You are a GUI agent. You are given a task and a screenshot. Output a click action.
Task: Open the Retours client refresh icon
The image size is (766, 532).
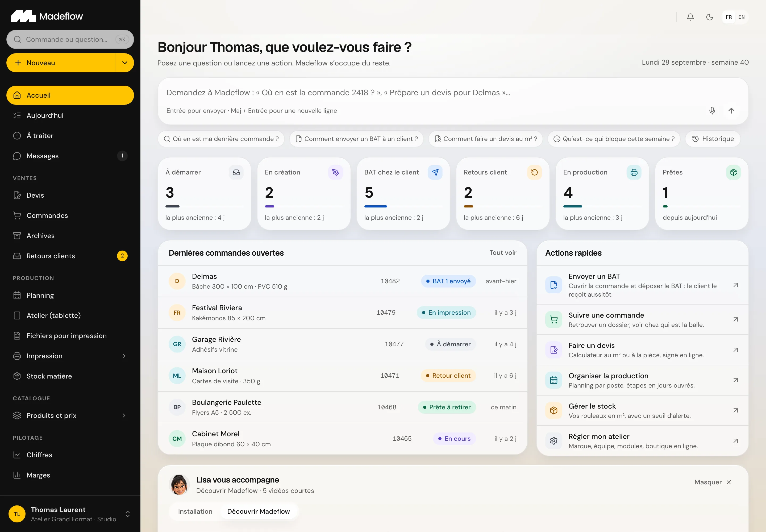pos(534,172)
